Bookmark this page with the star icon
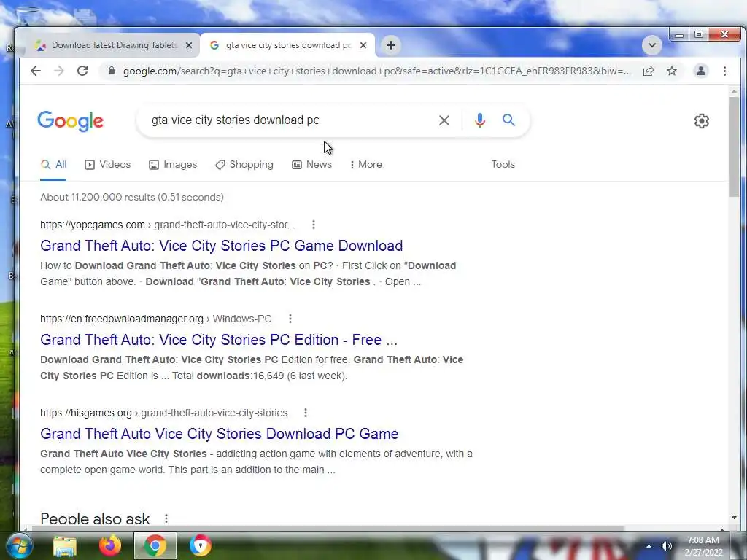747x560 pixels. pyautogui.click(x=672, y=71)
